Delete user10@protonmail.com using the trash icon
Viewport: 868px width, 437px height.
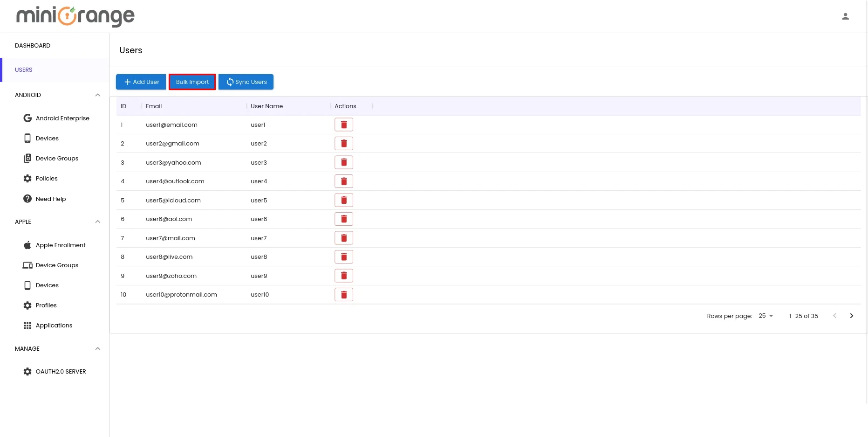344,294
